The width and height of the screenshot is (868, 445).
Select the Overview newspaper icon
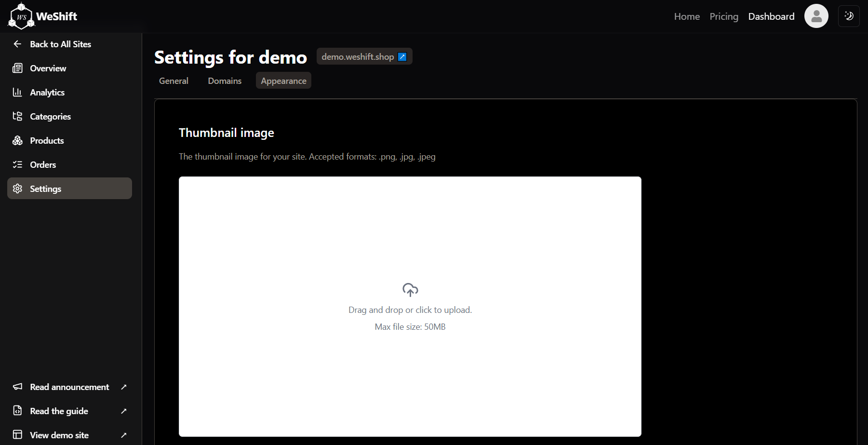(x=17, y=68)
